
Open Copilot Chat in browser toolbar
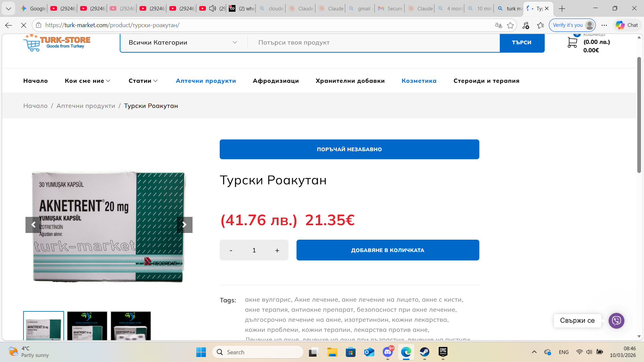coord(627,25)
